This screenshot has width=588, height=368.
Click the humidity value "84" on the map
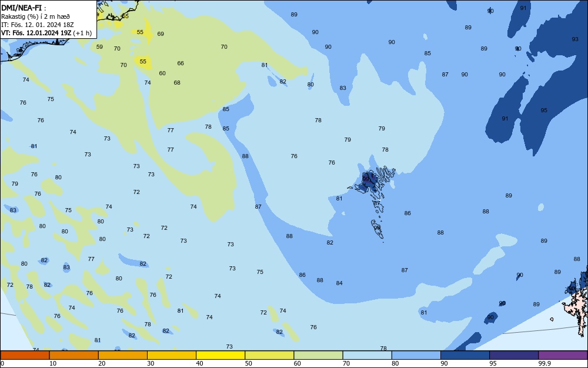pos(339,283)
